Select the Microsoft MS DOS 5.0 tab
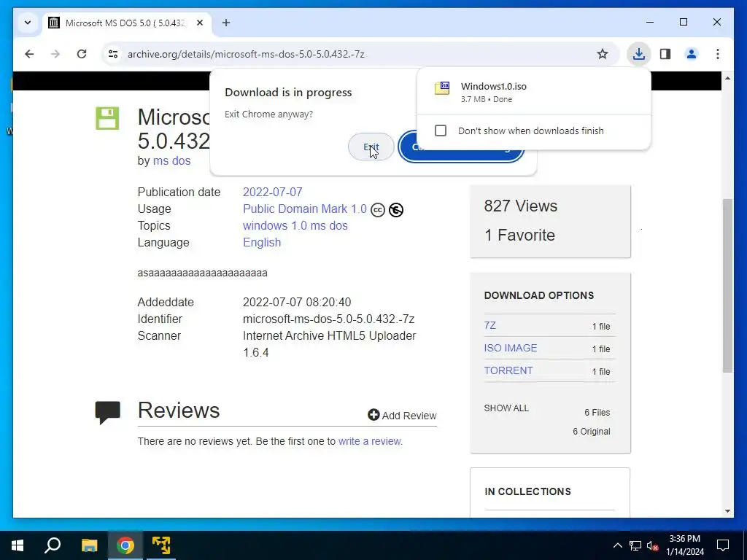The image size is (747, 560). click(126, 23)
